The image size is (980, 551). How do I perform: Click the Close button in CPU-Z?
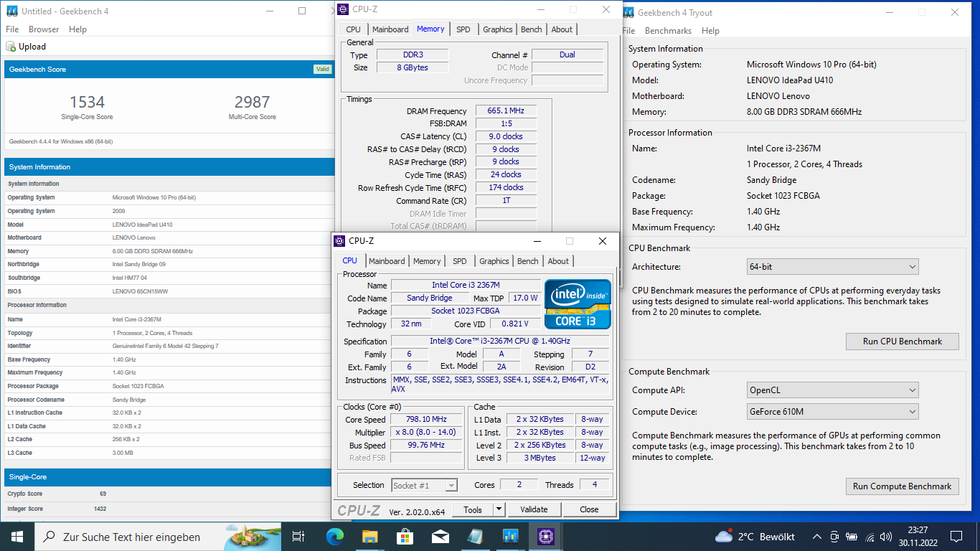pos(589,509)
